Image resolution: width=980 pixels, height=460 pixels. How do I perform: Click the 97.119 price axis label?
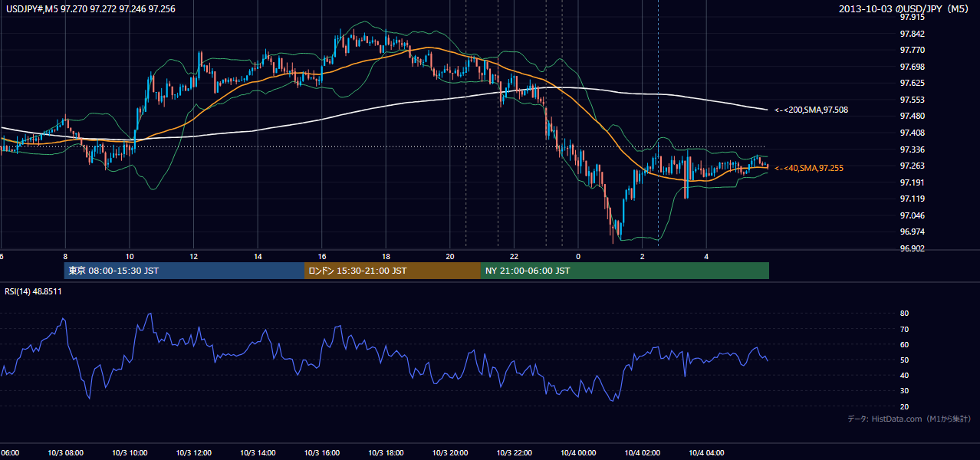(x=913, y=199)
